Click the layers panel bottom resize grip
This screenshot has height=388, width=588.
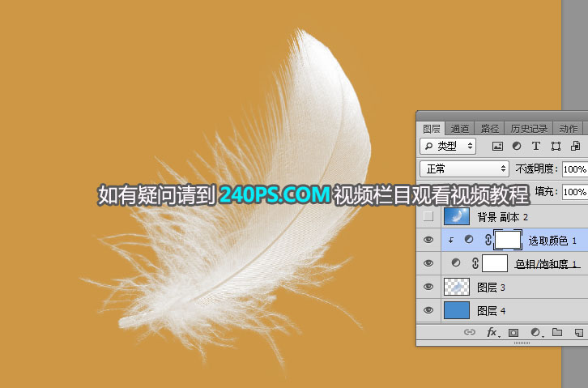pyautogui.click(x=522, y=343)
